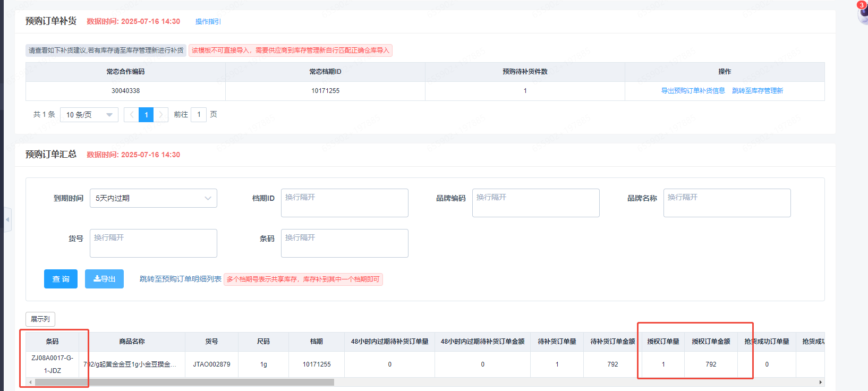This screenshot has height=391, width=868.
Task: Click the 展示列 column display button
Action: 40,319
